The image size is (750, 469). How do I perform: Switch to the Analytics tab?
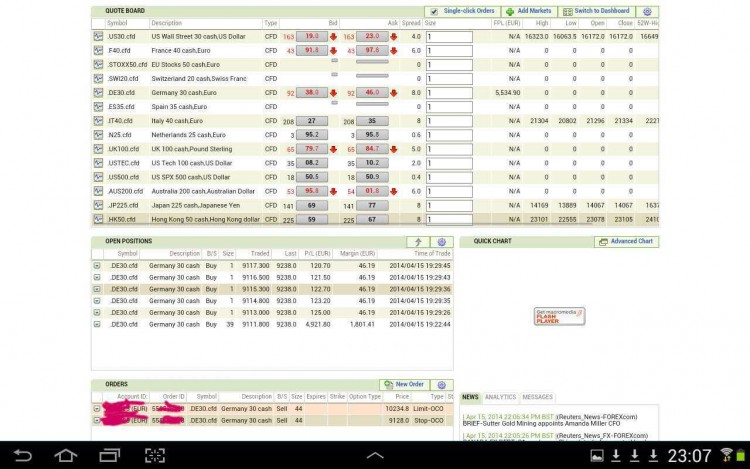point(500,397)
